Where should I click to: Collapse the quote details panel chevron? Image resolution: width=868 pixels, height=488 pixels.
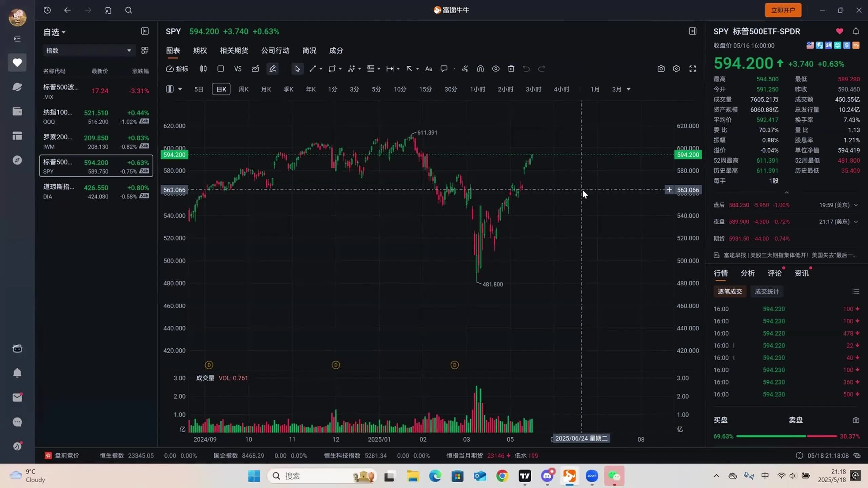(x=787, y=192)
